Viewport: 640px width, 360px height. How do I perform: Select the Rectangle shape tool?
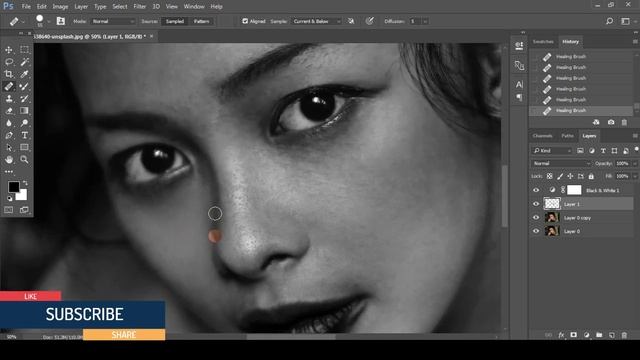coord(24,148)
